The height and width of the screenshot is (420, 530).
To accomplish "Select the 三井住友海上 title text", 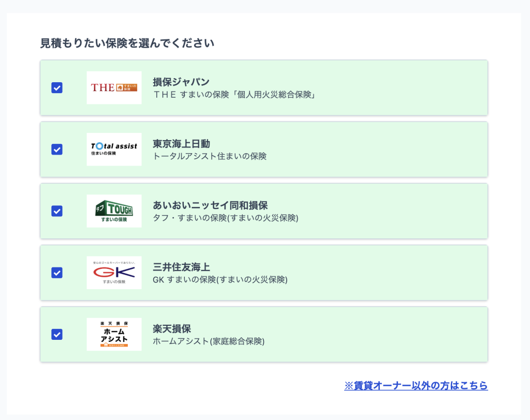I will tap(181, 267).
